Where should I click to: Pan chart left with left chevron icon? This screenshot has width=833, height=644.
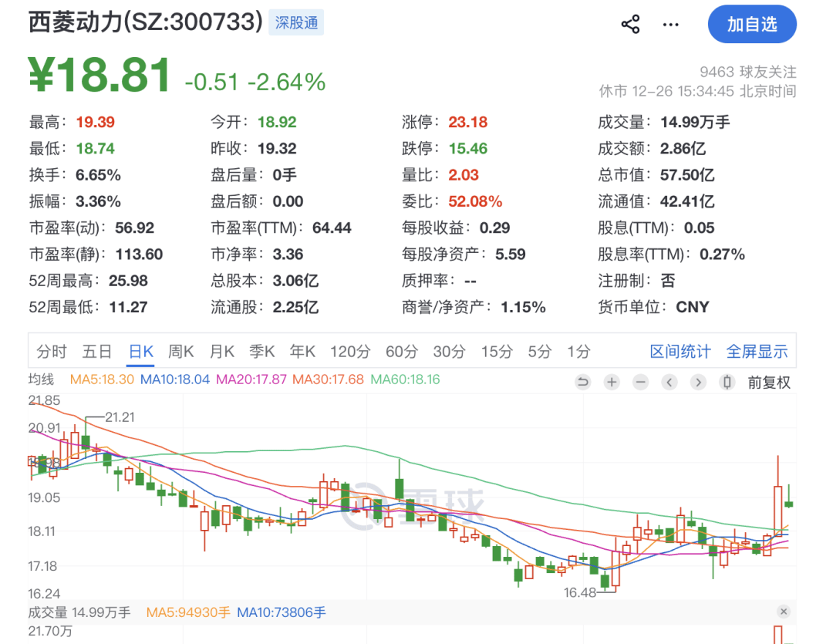(669, 382)
